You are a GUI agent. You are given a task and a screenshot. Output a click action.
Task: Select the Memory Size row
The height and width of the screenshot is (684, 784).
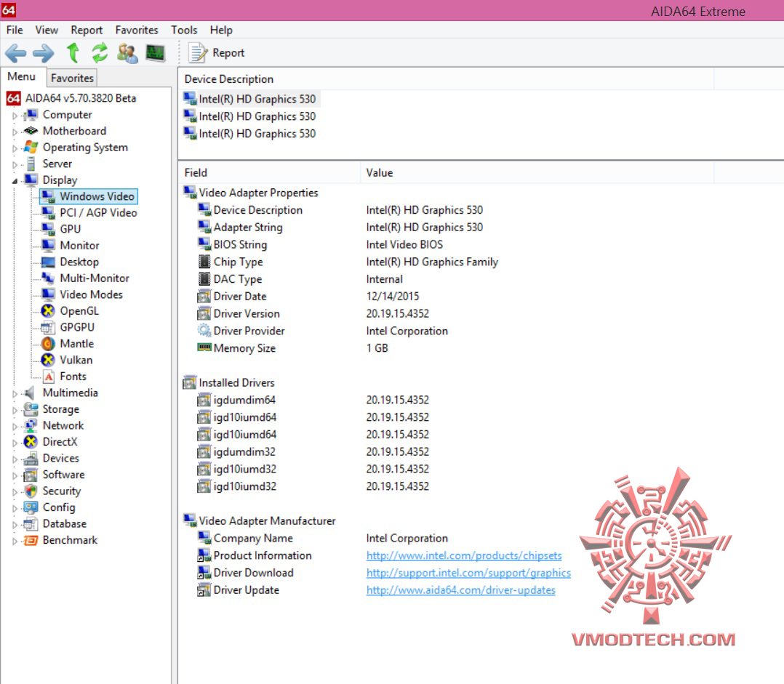click(x=292, y=348)
